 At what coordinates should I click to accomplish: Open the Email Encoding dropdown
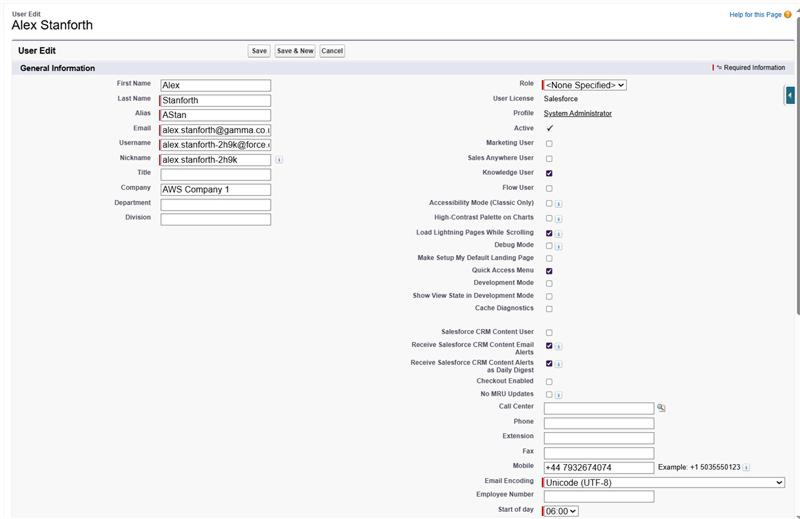click(664, 482)
